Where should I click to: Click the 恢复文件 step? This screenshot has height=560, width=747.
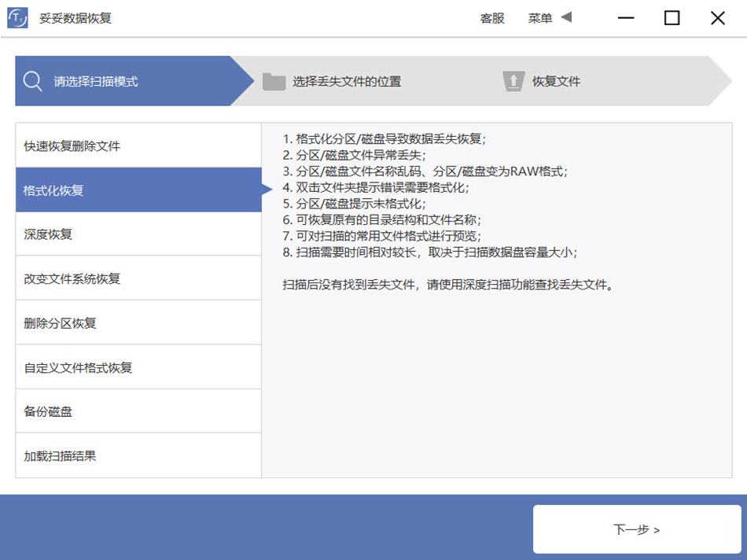(556, 82)
